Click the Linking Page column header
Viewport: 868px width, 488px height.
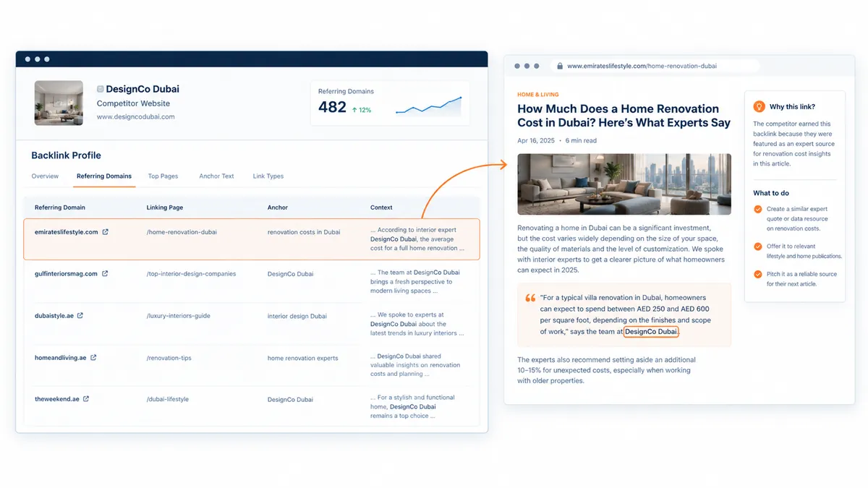(x=165, y=207)
